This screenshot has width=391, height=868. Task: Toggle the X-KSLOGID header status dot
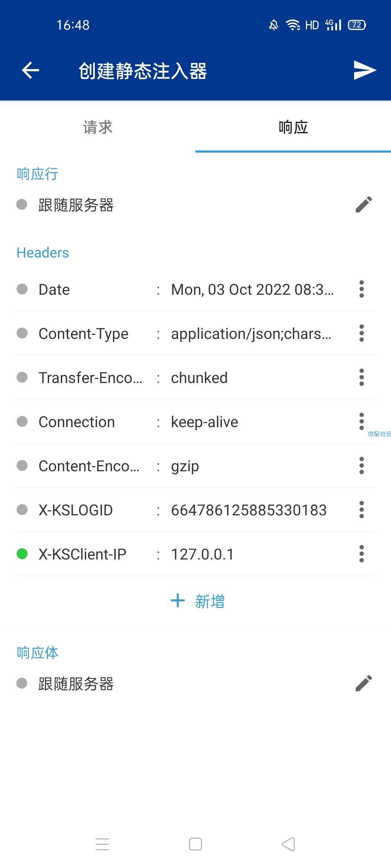click(x=22, y=510)
